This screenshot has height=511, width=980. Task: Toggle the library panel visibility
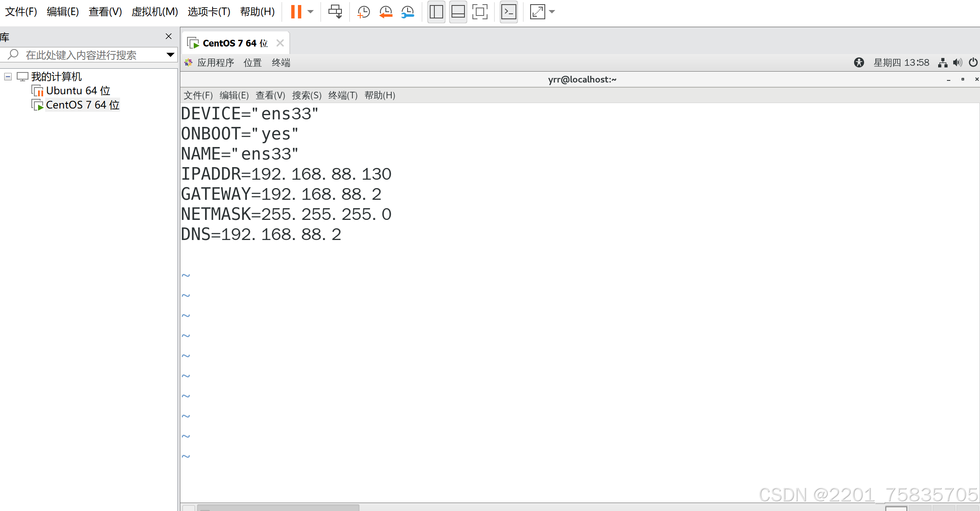(x=436, y=12)
